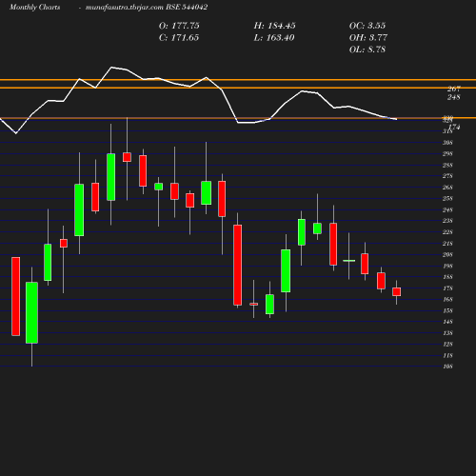Select the high value 'H: 184.45'
This screenshot has width=476, height=476.
(274, 26)
